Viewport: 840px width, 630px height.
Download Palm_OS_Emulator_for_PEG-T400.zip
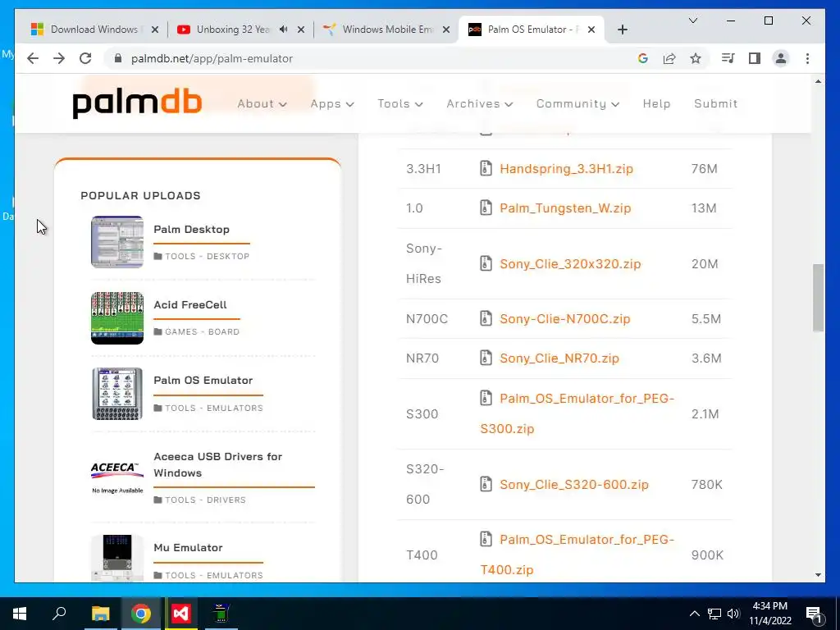click(x=577, y=554)
